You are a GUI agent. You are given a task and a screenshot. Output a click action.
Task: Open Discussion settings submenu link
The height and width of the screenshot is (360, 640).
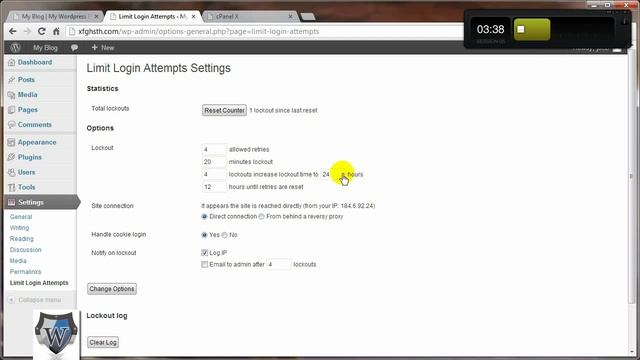pos(26,250)
